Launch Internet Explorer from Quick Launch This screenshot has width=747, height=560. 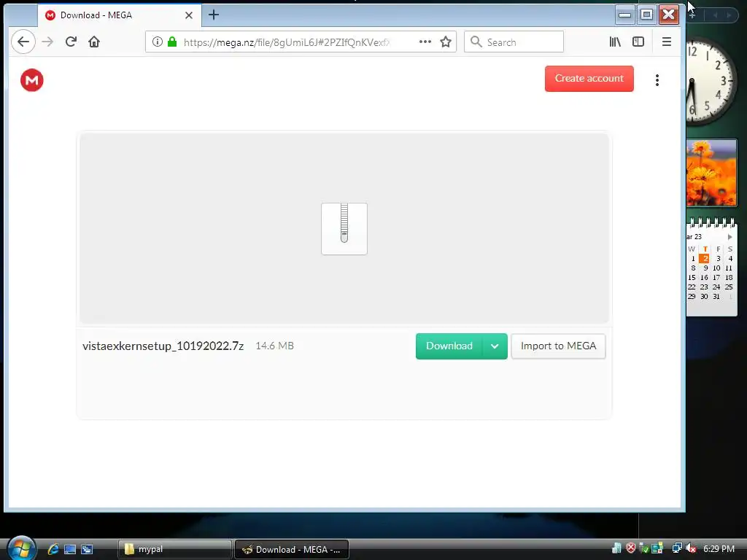coord(53,549)
